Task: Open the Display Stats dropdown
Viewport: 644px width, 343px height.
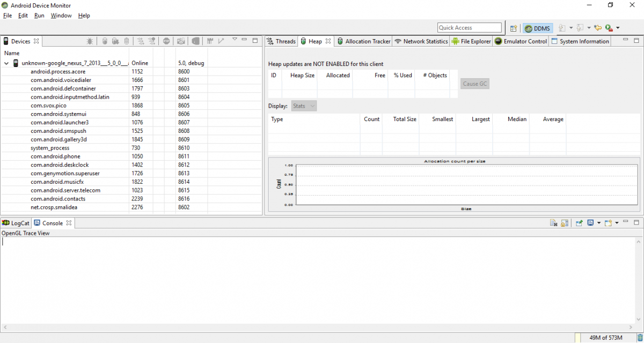Action: tap(304, 106)
